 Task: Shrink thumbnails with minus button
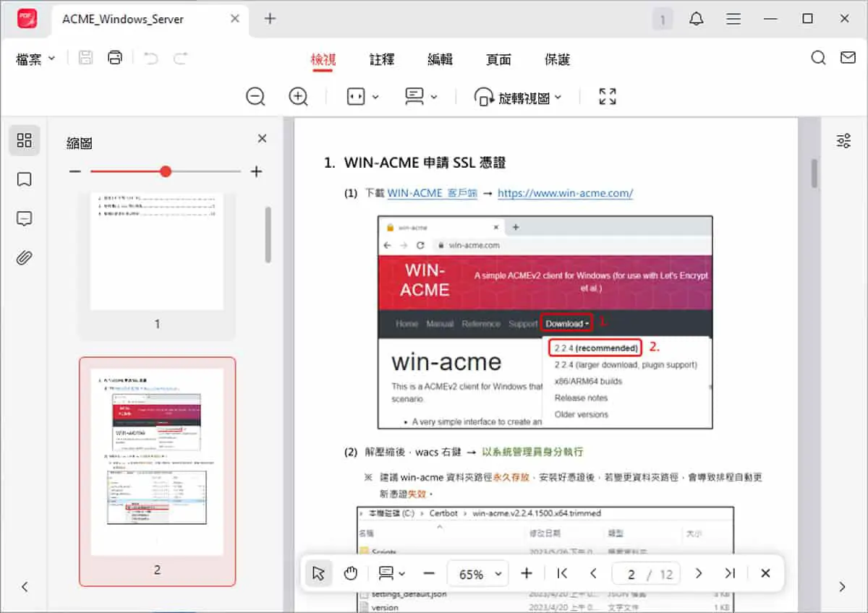point(75,171)
